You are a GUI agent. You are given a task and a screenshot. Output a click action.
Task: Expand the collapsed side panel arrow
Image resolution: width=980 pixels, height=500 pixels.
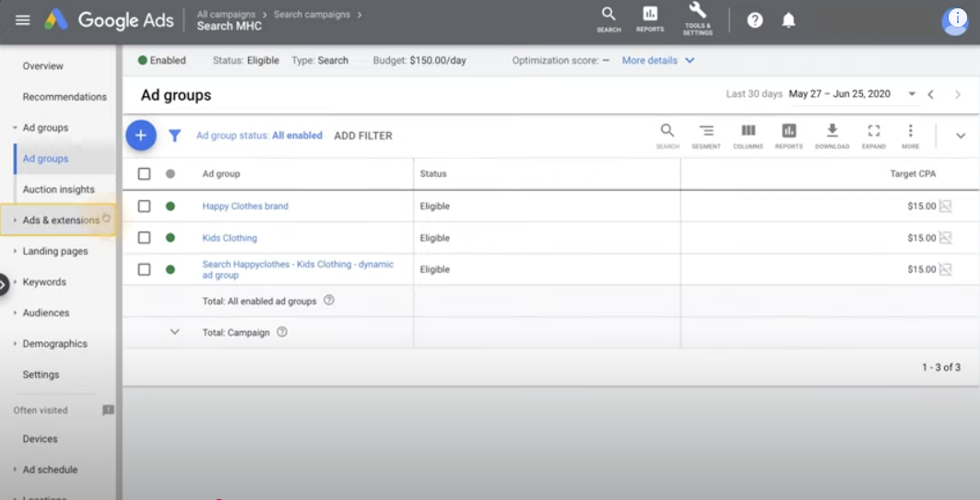[x=4, y=285]
